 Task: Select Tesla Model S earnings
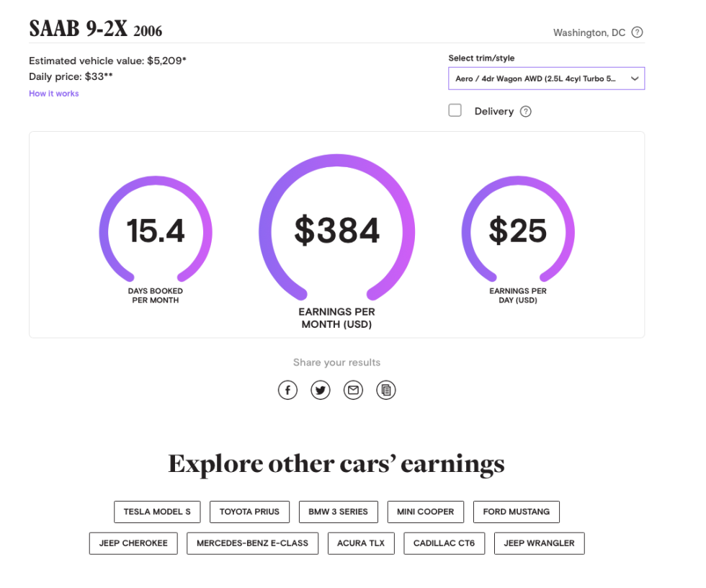[157, 512]
